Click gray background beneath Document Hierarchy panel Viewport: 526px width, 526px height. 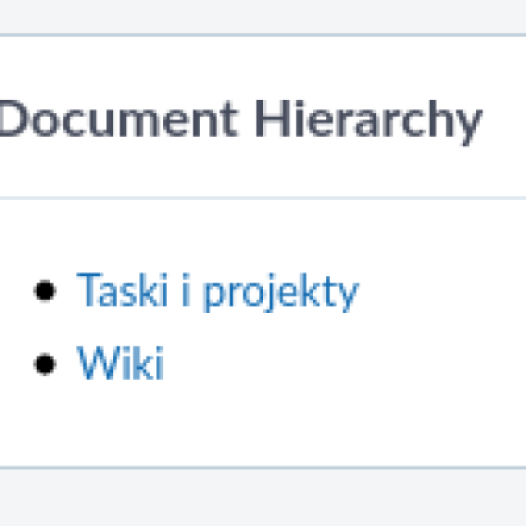click(x=263, y=498)
